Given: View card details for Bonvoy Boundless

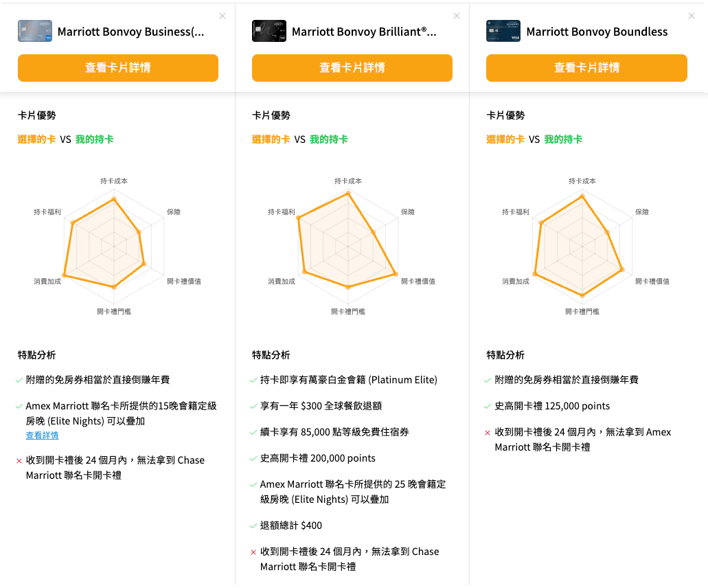Looking at the screenshot, I should coord(586,68).
